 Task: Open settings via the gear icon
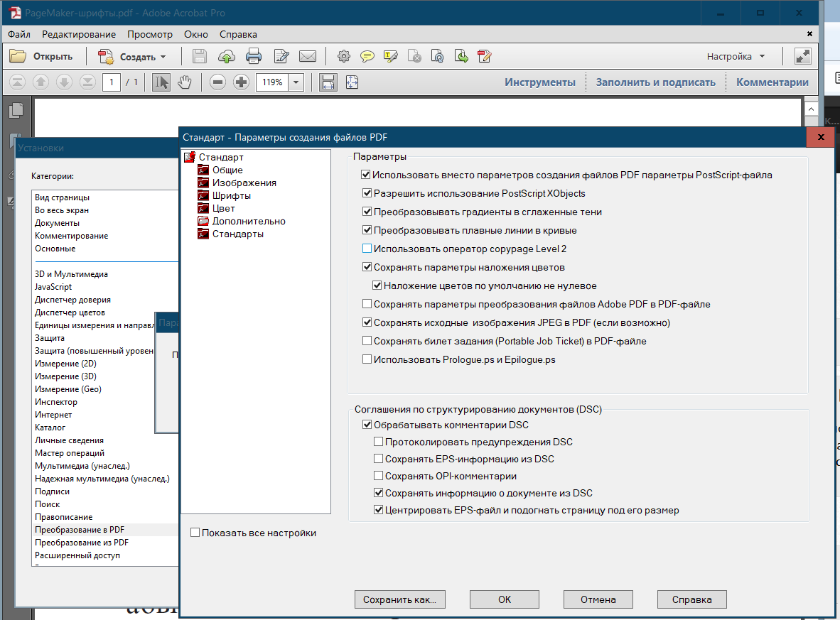click(344, 56)
